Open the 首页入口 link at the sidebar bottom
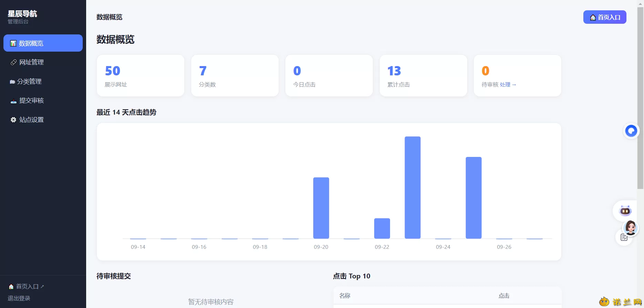Image resolution: width=644 pixels, height=308 pixels. tap(26, 286)
